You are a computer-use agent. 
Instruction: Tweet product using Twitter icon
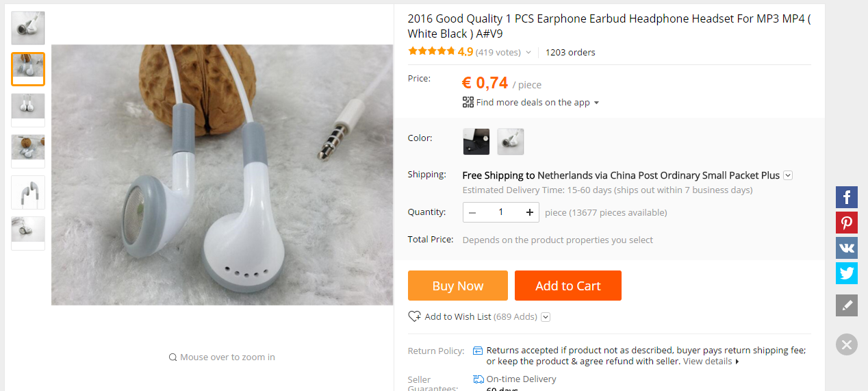click(x=847, y=273)
